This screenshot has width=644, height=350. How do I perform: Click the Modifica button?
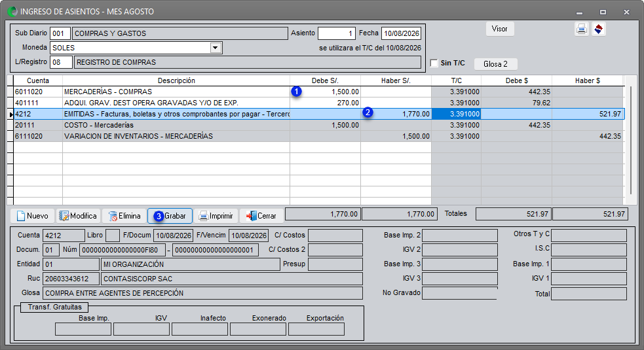click(x=78, y=216)
